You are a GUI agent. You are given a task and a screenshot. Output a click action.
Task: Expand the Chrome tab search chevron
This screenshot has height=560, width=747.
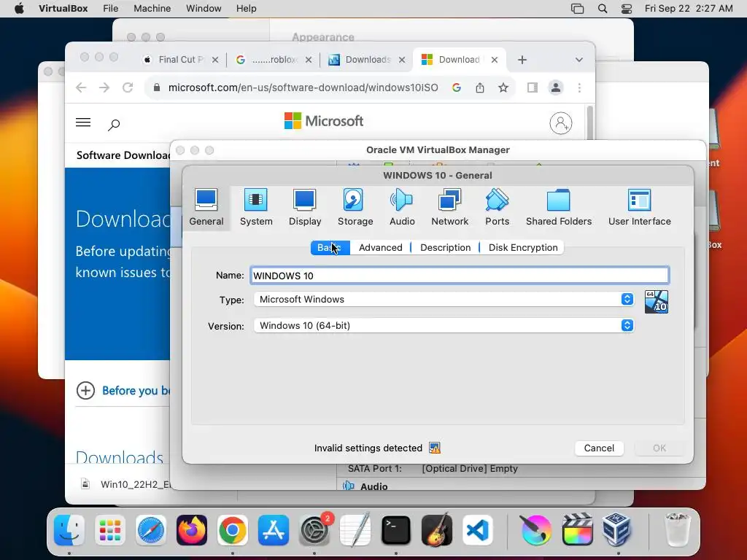pyautogui.click(x=578, y=60)
